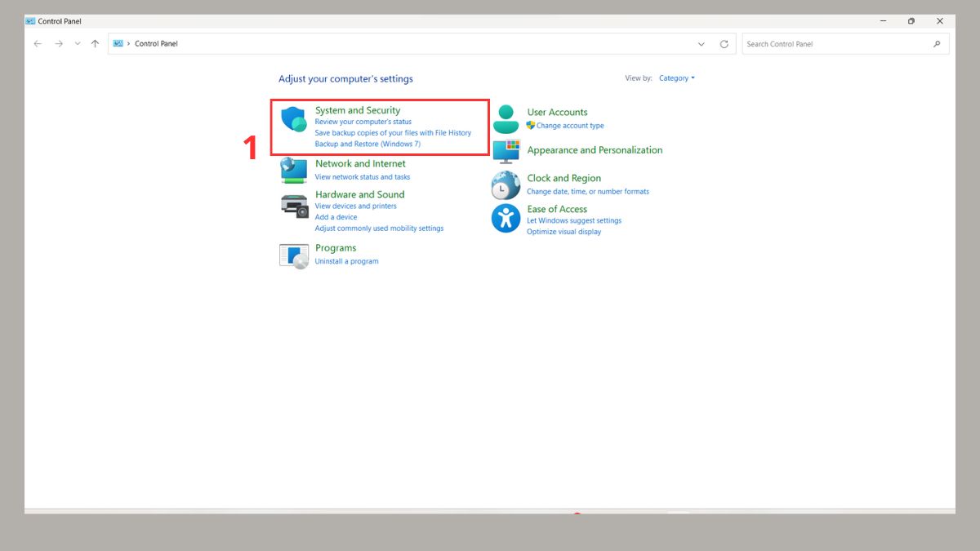Click the Programs category icon
The image size is (980, 551).
(294, 256)
